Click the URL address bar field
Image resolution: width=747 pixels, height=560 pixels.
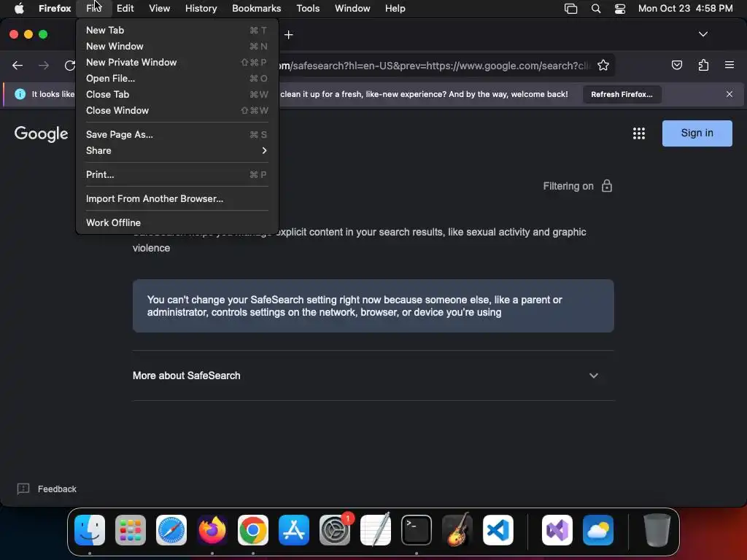tap(433, 65)
